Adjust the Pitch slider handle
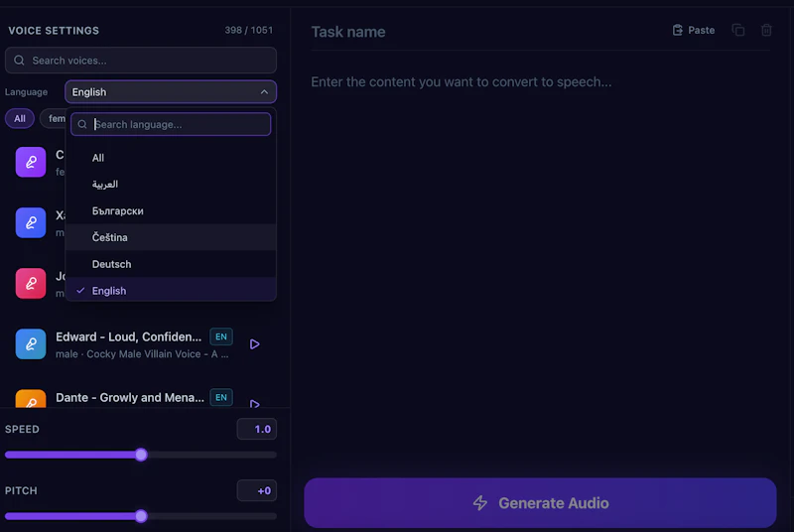Image resolution: width=794 pixels, height=532 pixels. 141,516
